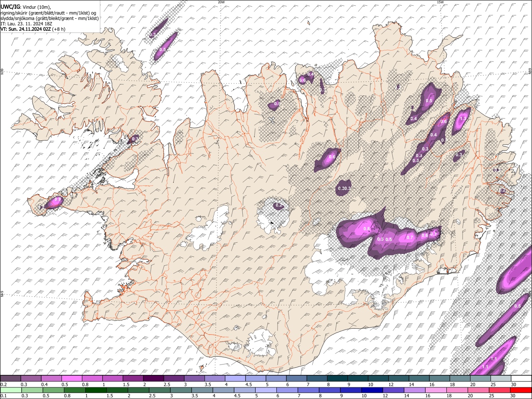Click the '0.3' value in the offshore northwest band

tap(152, 35)
